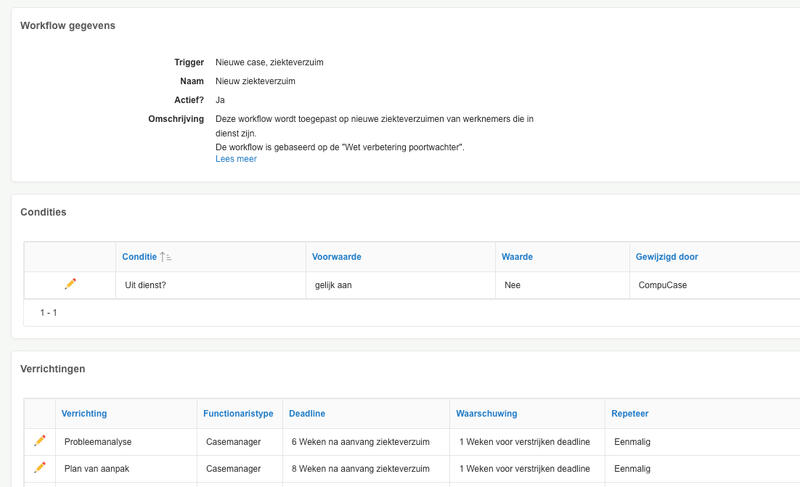
Task: Edit the Plan van aanpak row pencil icon
Action: [40, 467]
